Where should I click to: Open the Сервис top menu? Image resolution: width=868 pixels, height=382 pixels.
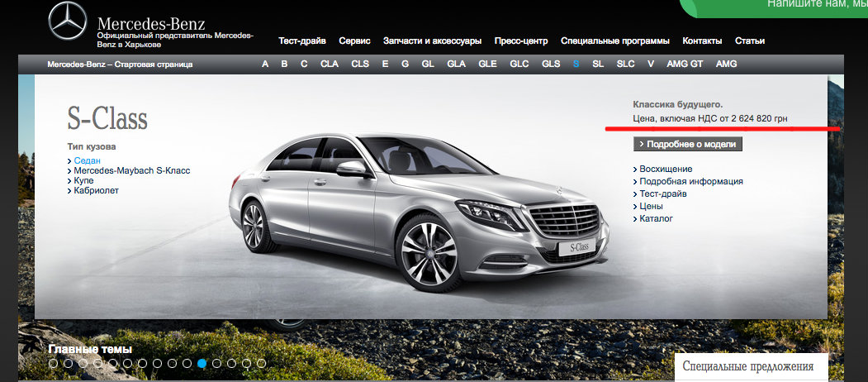click(x=355, y=41)
